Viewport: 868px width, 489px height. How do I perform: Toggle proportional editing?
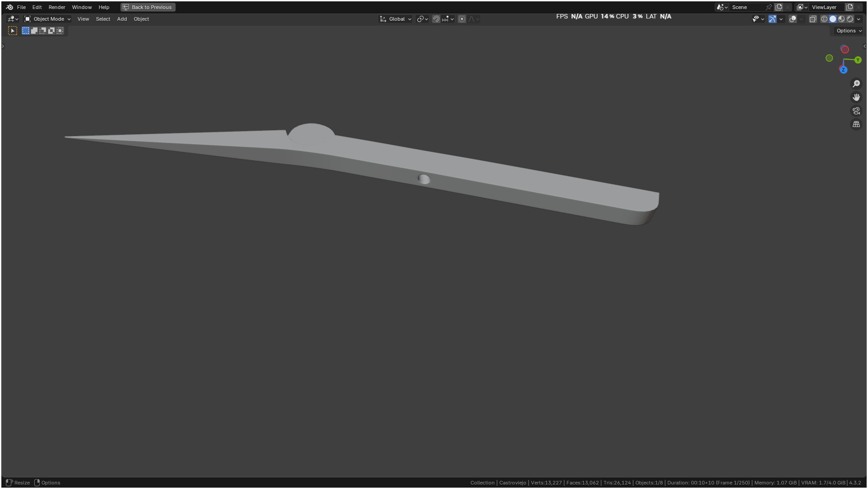[x=461, y=19]
